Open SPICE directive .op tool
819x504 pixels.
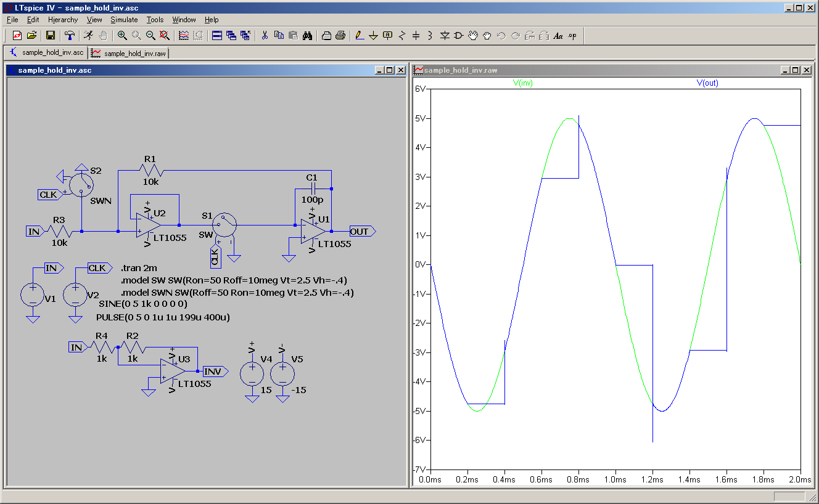point(572,36)
